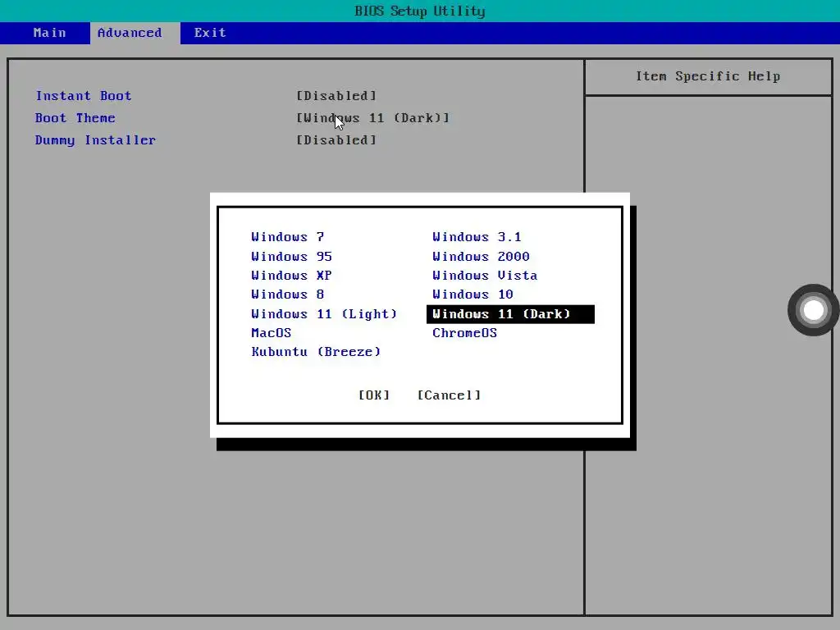Click the Item Specific Help heading

708,76
